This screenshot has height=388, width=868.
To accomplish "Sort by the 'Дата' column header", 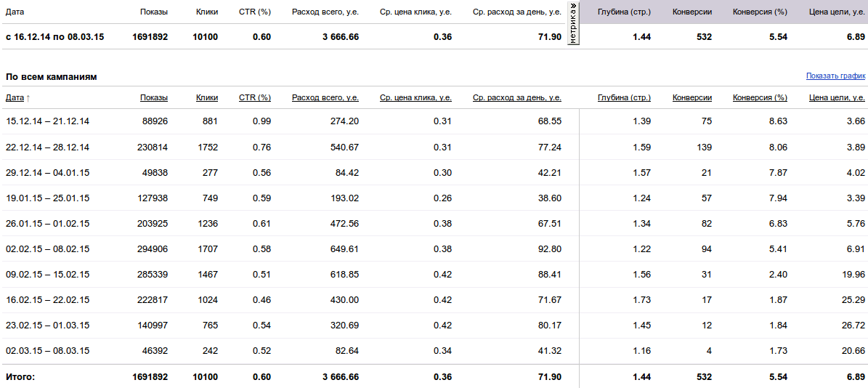I will (x=15, y=98).
